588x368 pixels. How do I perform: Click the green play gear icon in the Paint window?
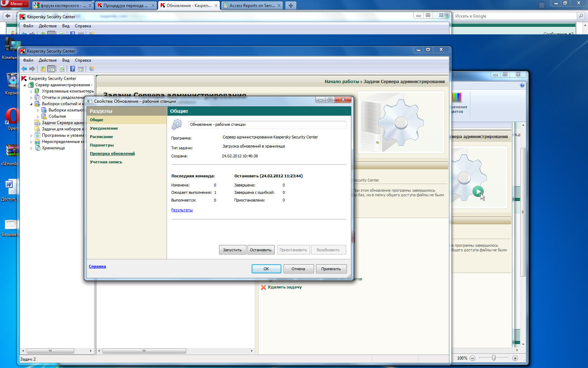pyautogui.click(x=478, y=191)
